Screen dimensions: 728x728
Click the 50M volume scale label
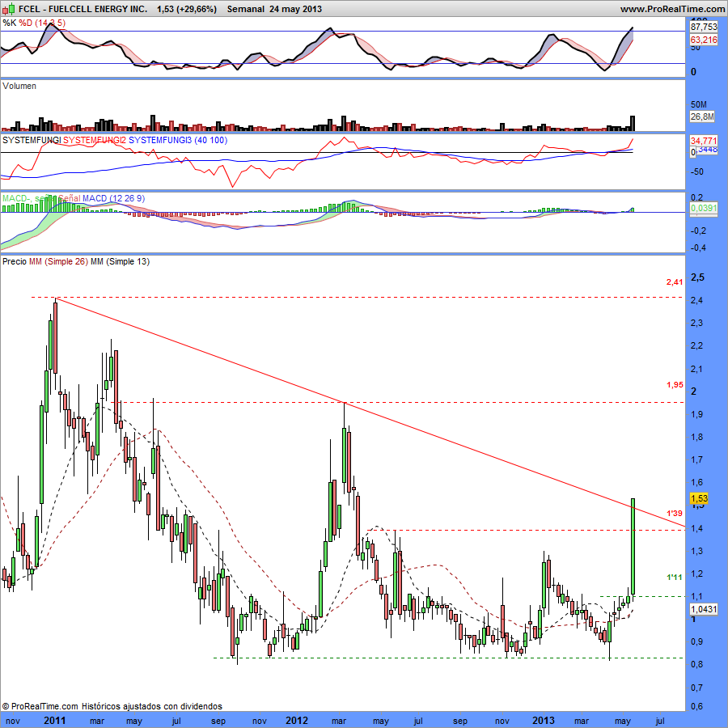699,104
